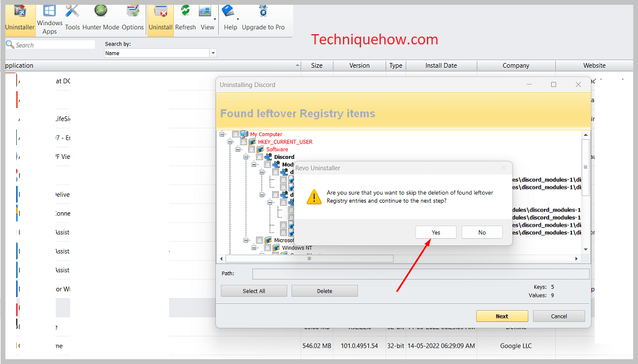Collapse the Software tree node
This screenshot has width=638, height=364.
pos(238,149)
